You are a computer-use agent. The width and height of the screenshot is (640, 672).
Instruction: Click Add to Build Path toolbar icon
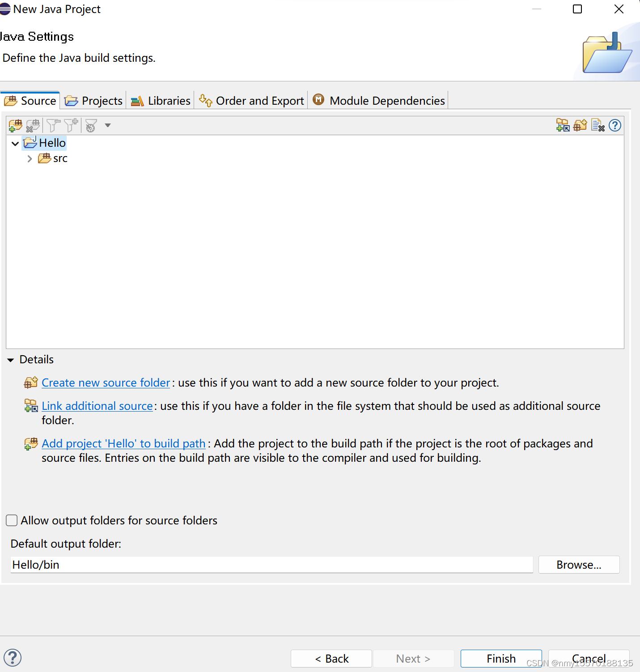tap(16, 126)
